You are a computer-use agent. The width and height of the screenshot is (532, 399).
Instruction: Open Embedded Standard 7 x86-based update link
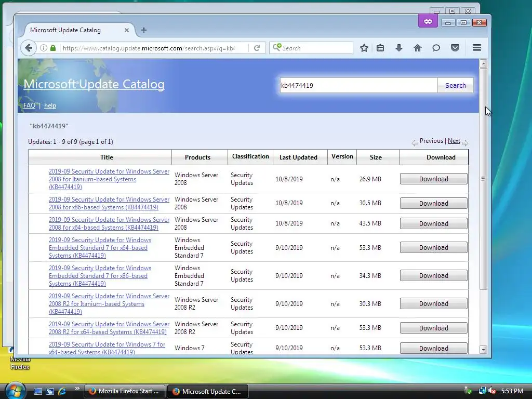100,276
